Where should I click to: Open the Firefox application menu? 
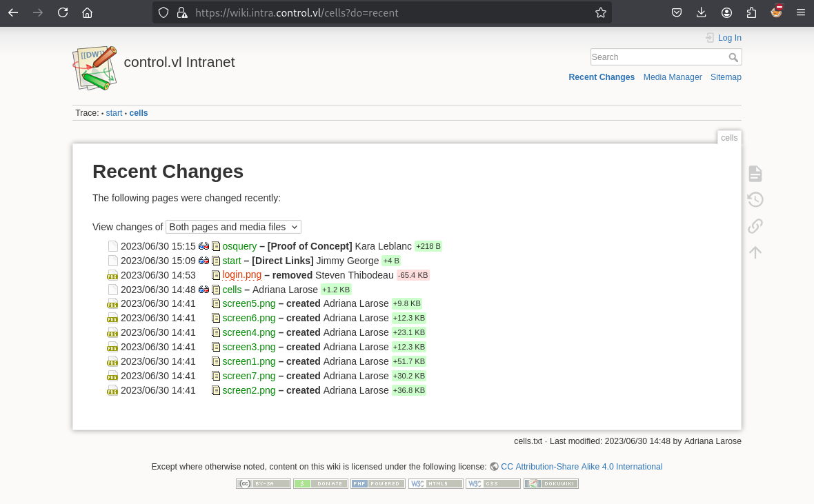[x=800, y=12]
